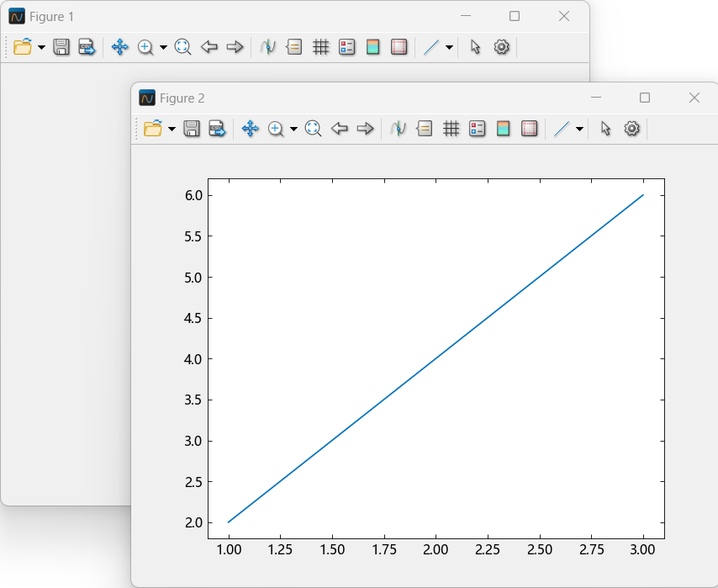Screen dimensions: 718x588
Task: Export Figure 2 data to CSV
Action: pyautogui.click(x=217, y=129)
